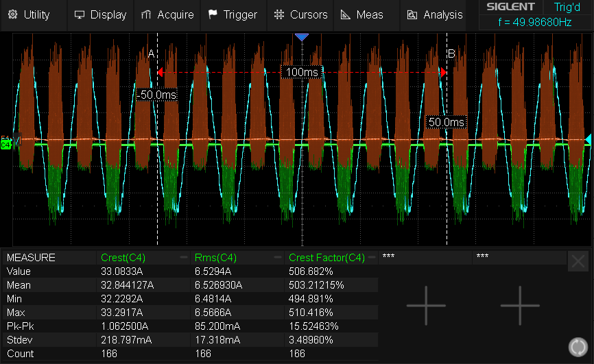
Task: Open the Display menu
Action: coord(100,14)
